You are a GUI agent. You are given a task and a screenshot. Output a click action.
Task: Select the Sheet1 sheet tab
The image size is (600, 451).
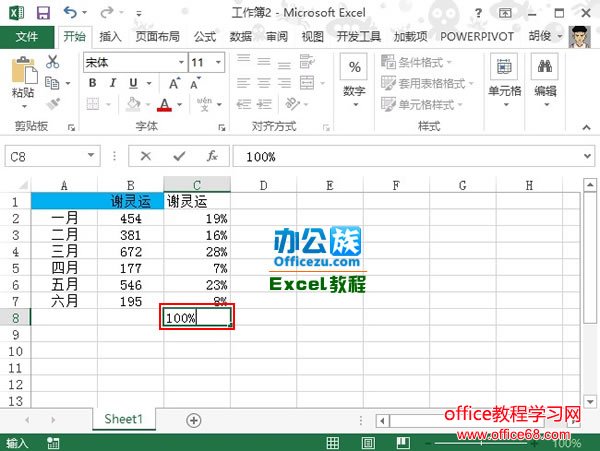124,419
